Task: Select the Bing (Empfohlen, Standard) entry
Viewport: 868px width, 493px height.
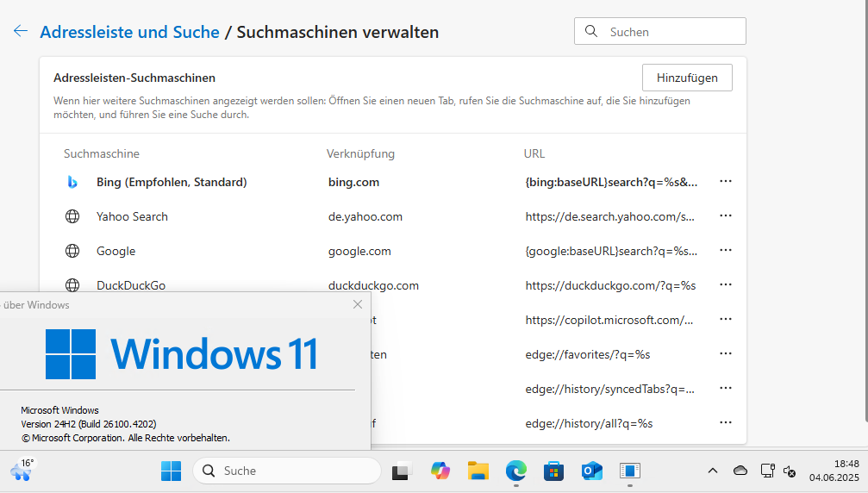Action: 172,182
